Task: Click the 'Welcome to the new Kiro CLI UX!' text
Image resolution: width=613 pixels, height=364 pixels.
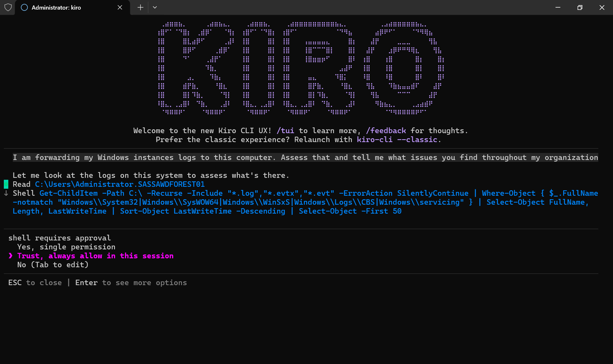Action: [202, 131]
